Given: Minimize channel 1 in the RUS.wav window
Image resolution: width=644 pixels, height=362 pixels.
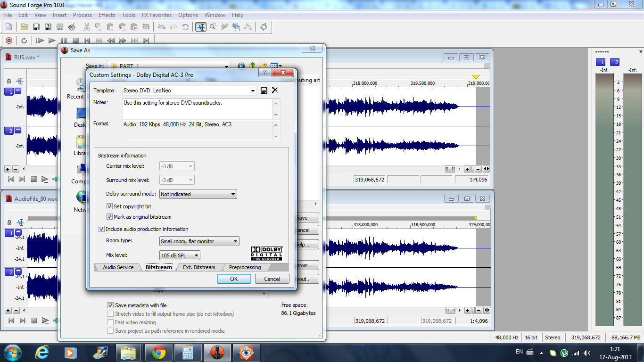Looking at the screenshot, I should click(x=18, y=91).
